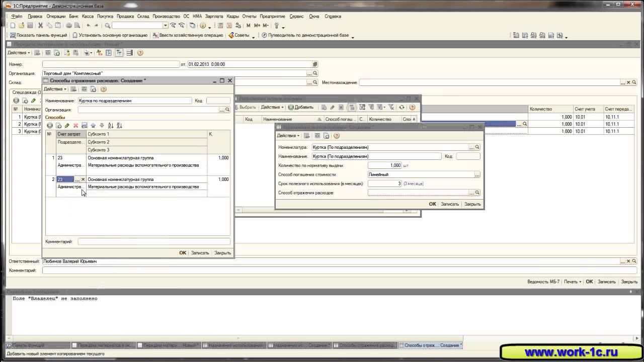This screenshot has width=644, height=362.
Task: Click OK in the Куртка назначение dialog
Action: tap(432, 204)
